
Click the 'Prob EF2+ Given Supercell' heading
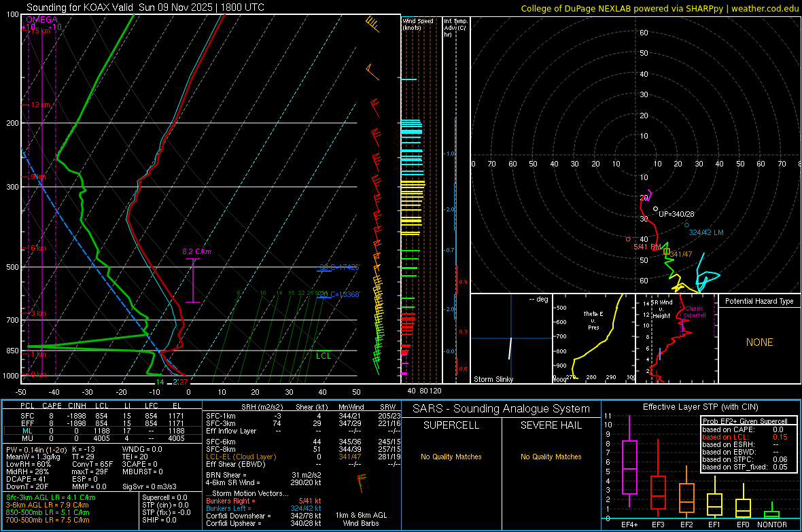click(x=745, y=421)
